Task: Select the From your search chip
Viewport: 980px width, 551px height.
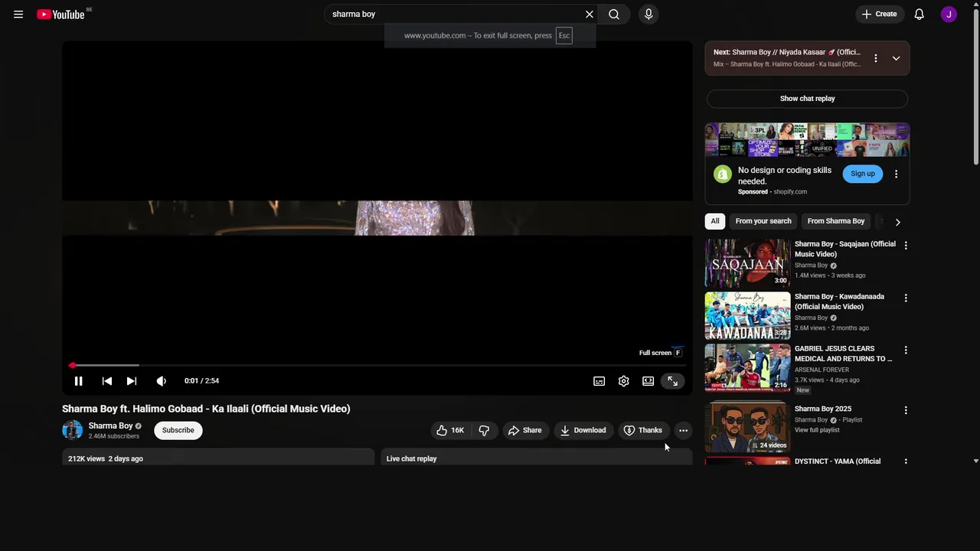Action: (763, 222)
